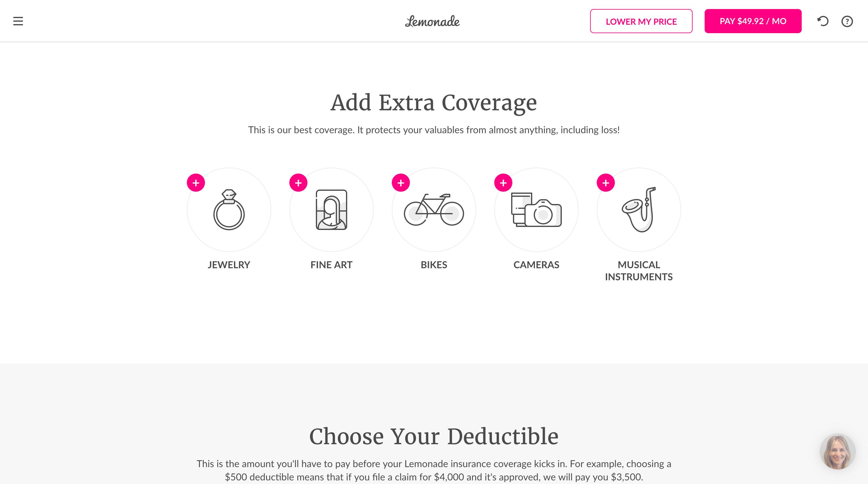Click the Jewelry label
868x484 pixels.
coord(229,265)
